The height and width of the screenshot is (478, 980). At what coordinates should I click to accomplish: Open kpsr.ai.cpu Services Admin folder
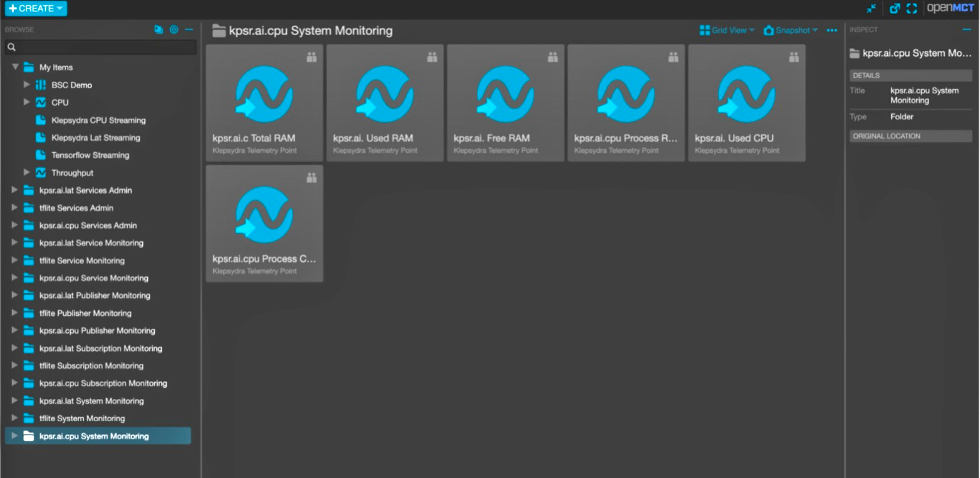click(88, 225)
